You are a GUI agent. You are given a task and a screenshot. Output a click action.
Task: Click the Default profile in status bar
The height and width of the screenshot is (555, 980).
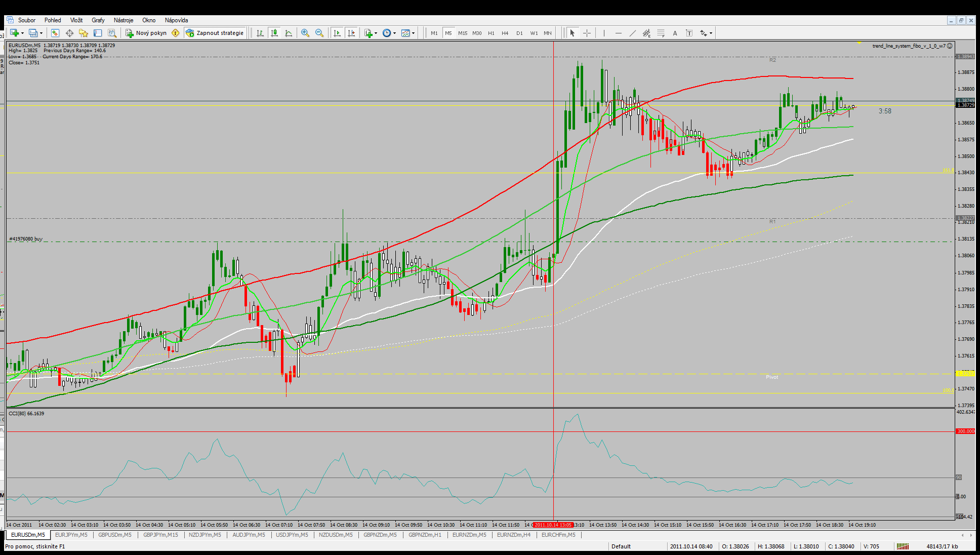[621, 546]
